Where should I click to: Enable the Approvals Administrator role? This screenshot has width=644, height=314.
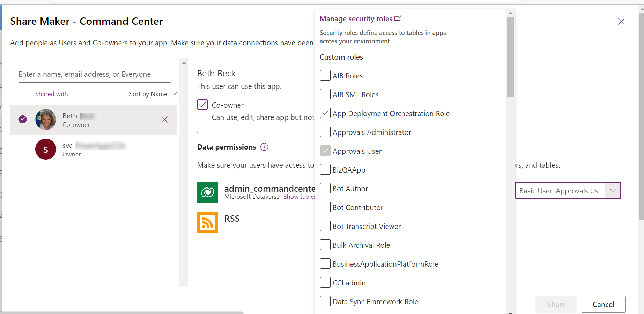point(325,132)
